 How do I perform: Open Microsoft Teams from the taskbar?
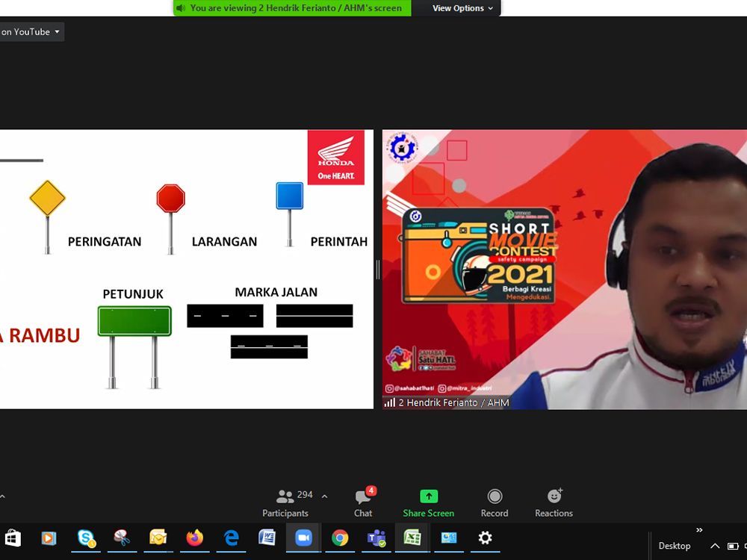point(376,538)
